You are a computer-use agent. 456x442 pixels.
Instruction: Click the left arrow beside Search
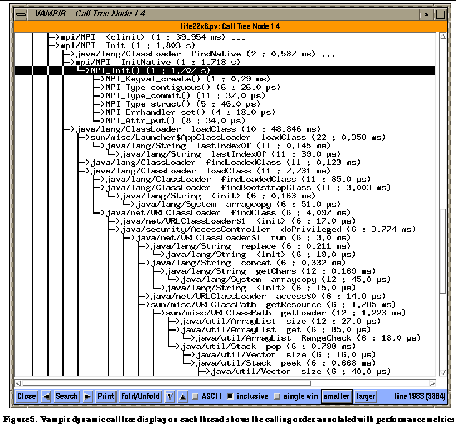click(x=47, y=396)
